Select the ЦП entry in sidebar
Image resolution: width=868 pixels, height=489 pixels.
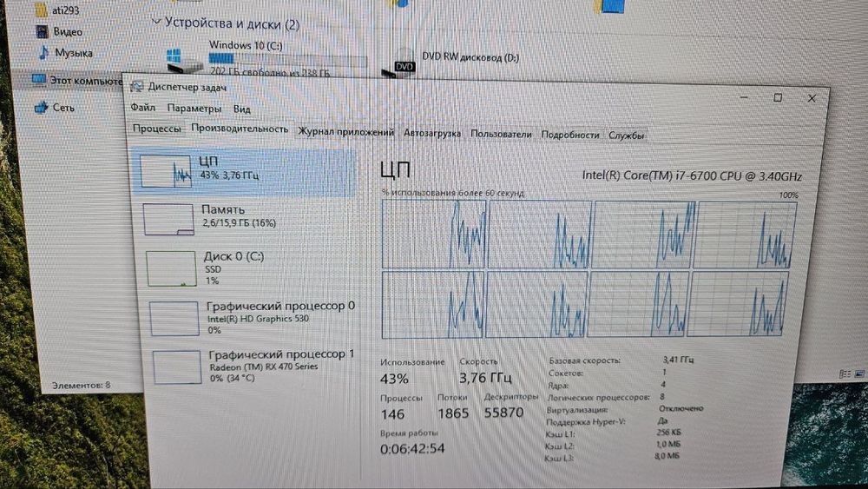click(244, 170)
